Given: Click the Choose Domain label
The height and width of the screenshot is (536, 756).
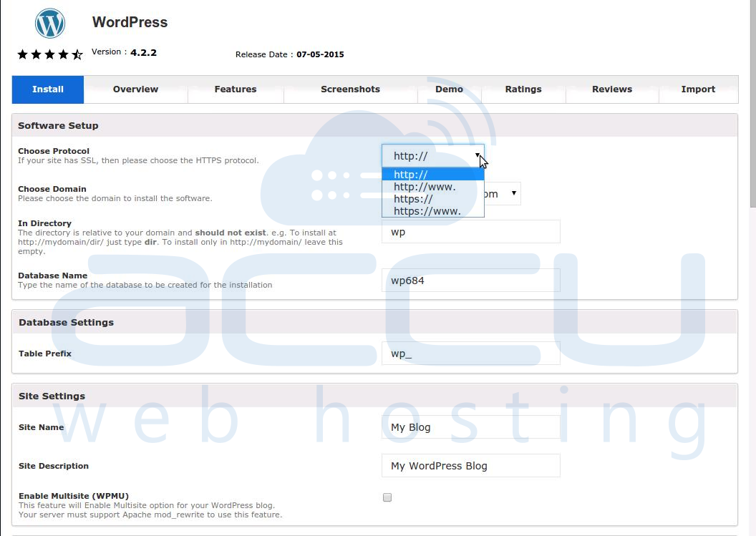Looking at the screenshot, I should (52, 189).
